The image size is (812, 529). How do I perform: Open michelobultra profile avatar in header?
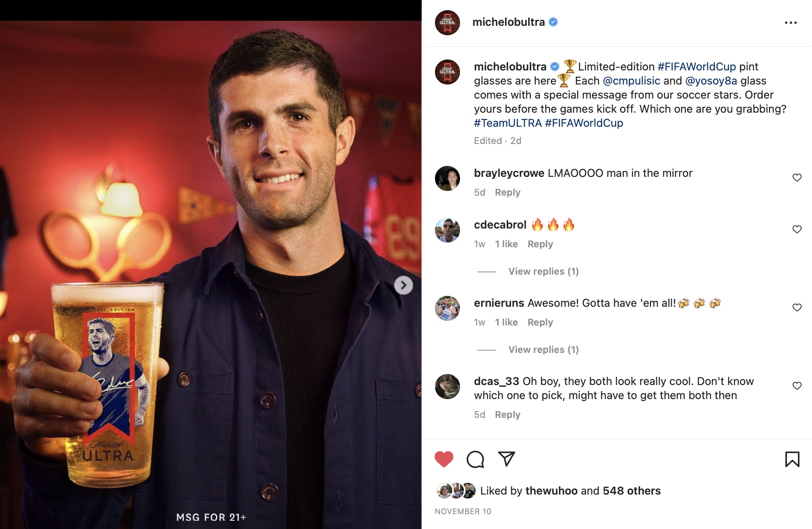pyautogui.click(x=448, y=23)
